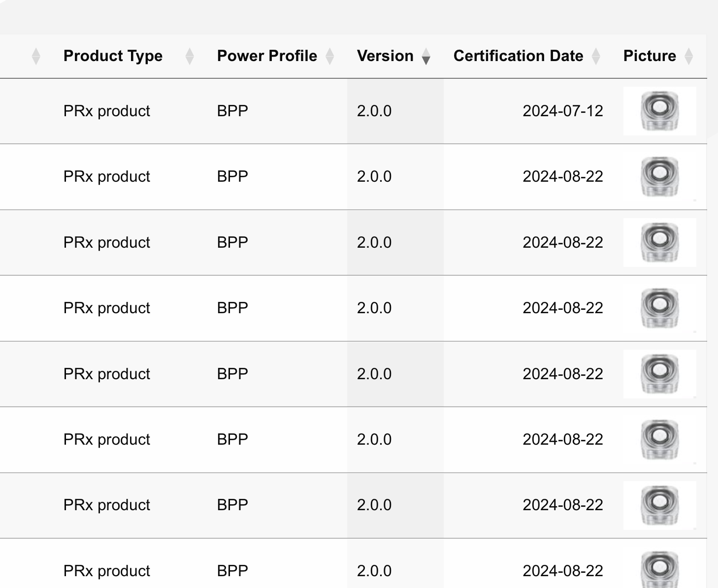Screen dimensions: 718x588
Task: Open product picture in the 2024-07-12 row
Action: (x=659, y=111)
